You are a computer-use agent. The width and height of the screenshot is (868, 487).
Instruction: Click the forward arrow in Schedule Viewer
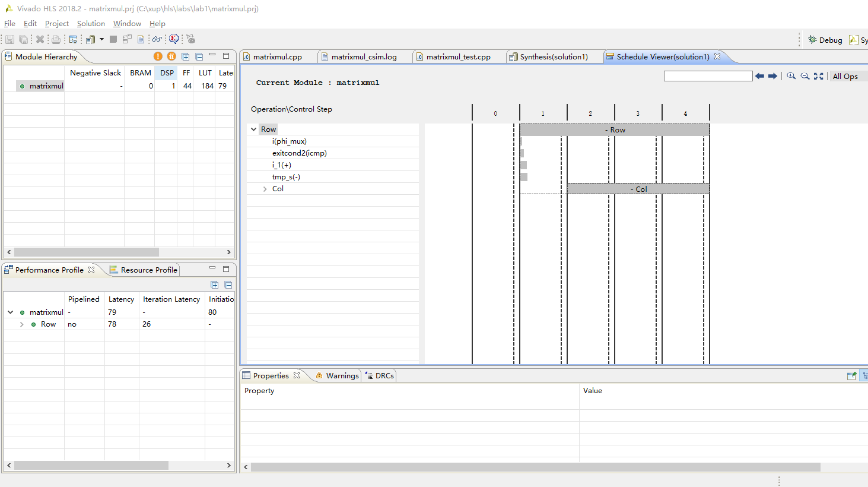[772, 76]
